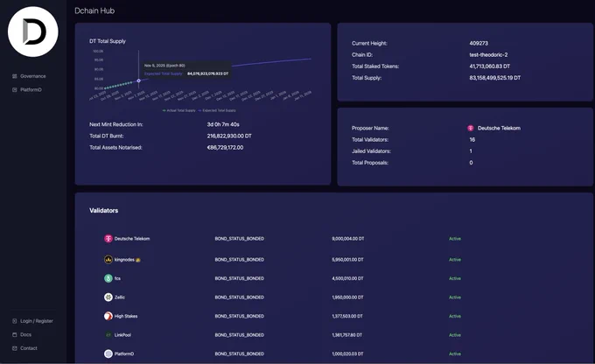Screen dimensions: 595x364
Task: Select the Zellic validator name
Action: tap(120, 297)
